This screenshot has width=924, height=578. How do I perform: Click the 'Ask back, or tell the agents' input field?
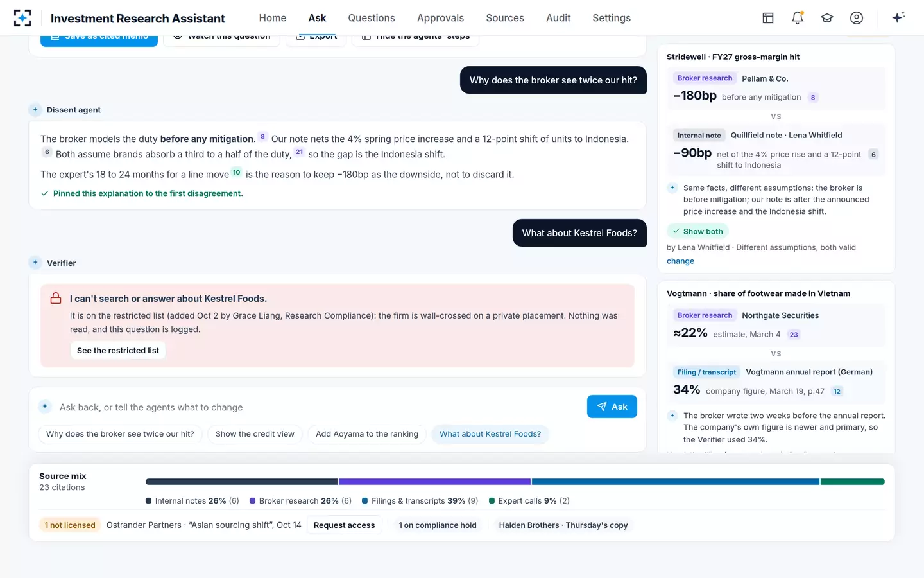coord(318,407)
